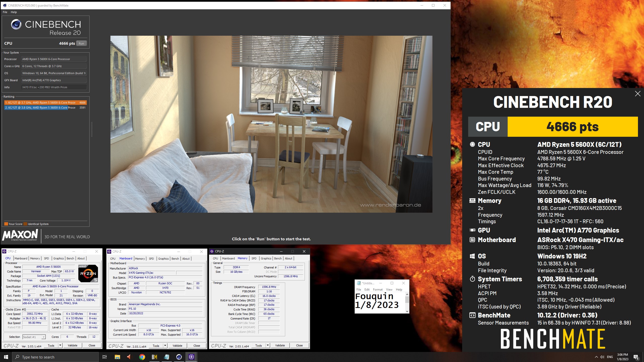The width and height of the screenshot is (644, 362).
Task: Click Close in the Mainboard CPU-Z window
Action: 197,346
